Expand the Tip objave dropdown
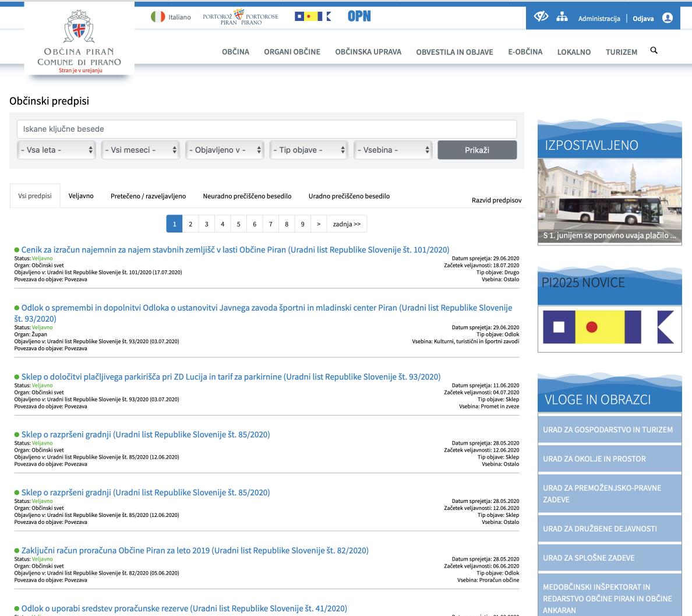This screenshot has height=616, width=692. pyautogui.click(x=309, y=150)
